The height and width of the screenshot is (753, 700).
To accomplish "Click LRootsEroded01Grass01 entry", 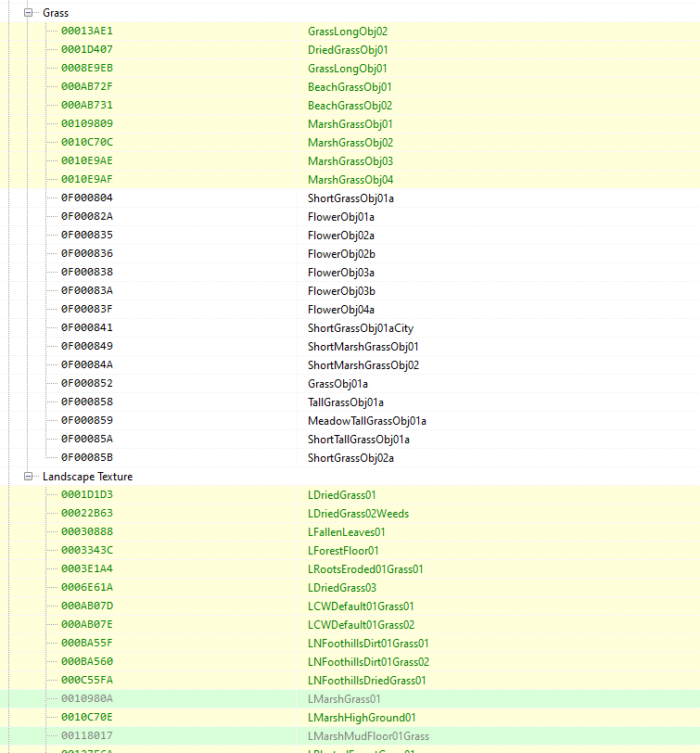I will coord(365,569).
